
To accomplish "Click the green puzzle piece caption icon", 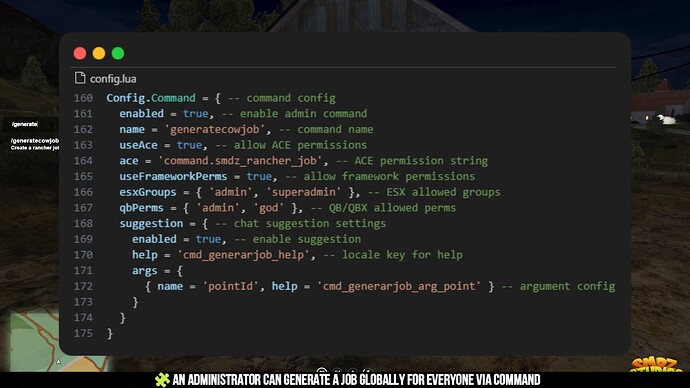I will click(162, 380).
